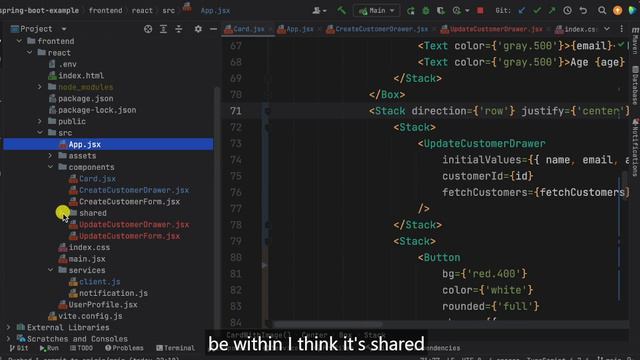Open the Main run configuration dropdown
This screenshot has width=640, height=360.
pos(376,11)
